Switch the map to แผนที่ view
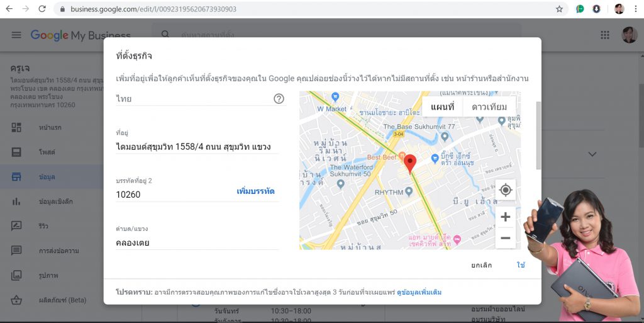Image resolution: width=644 pixels, height=323 pixels. 442,107
